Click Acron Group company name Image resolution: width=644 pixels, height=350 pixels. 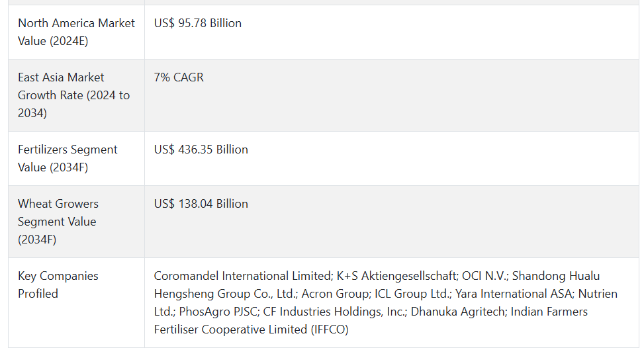pos(336,294)
